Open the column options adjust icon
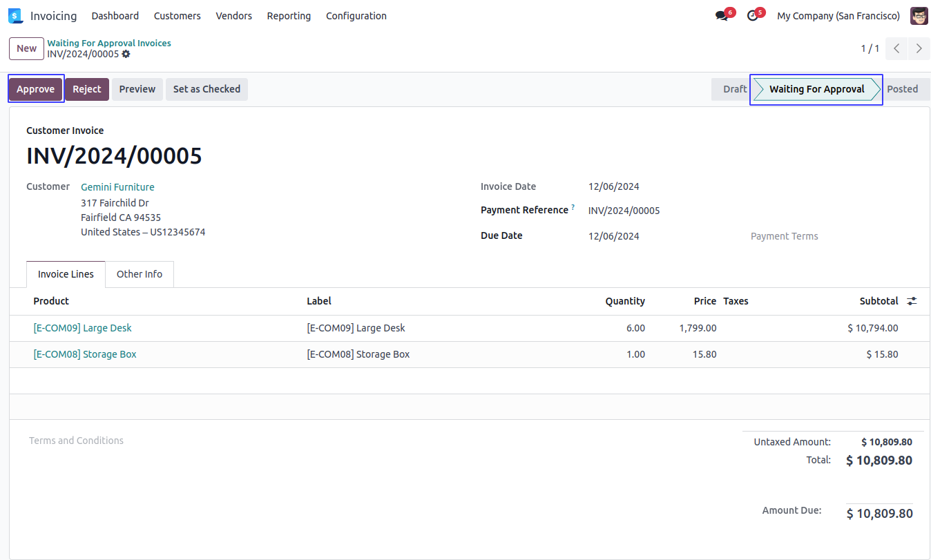 912,301
